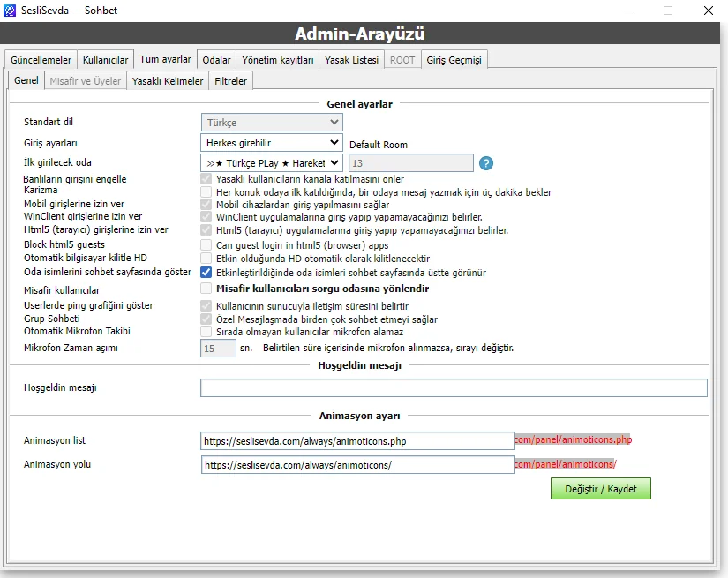Switch to the Güncellemeler tab
728x578 pixels.
coord(41,60)
